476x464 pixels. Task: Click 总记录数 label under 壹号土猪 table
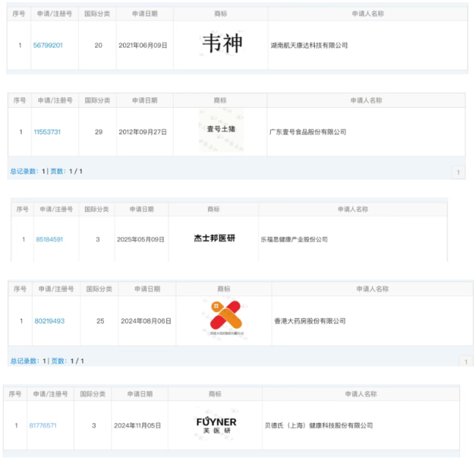(x=24, y=172)
